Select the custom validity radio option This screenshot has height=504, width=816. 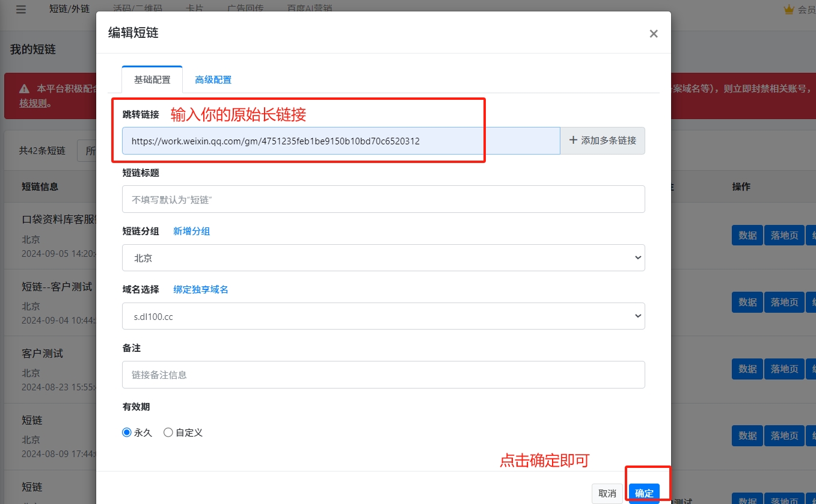(168, 432)
